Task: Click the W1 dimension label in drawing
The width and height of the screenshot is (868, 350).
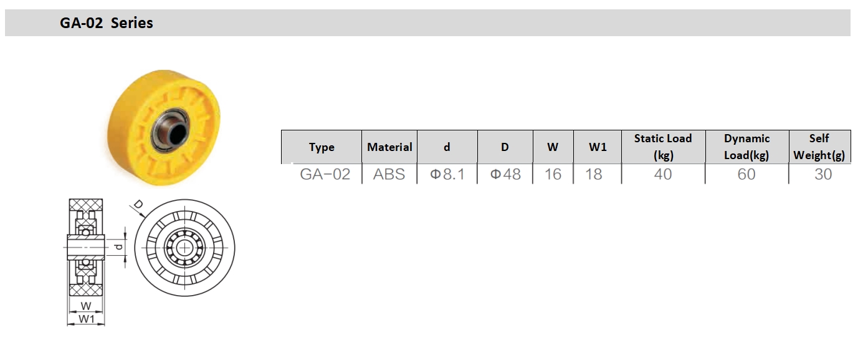Action: [x=86, y=319]
